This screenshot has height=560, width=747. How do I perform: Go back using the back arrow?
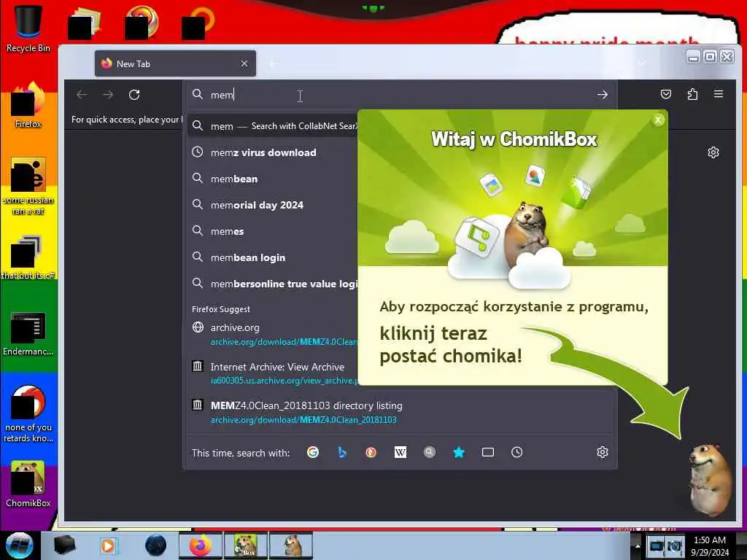82,95
